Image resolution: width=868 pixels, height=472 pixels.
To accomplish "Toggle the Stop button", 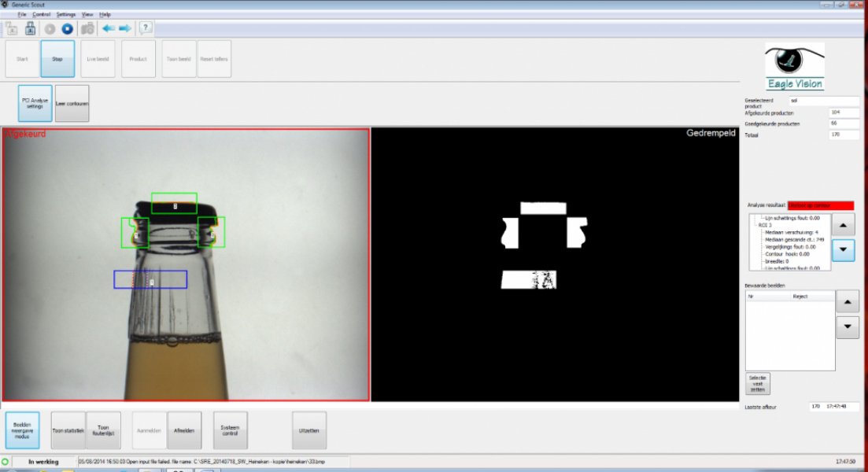I will click(x=57, y=59).
